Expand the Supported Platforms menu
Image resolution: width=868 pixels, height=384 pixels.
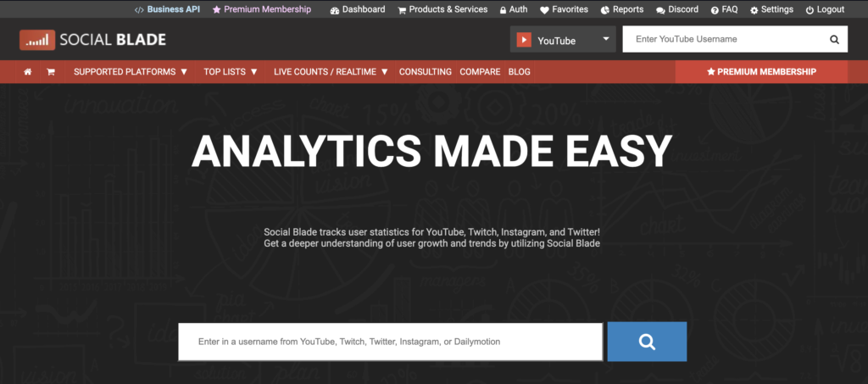131,72
